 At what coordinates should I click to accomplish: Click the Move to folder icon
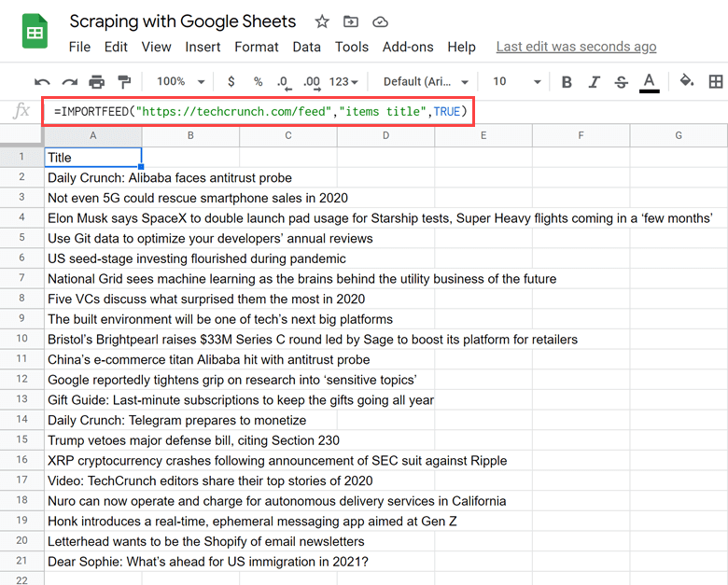coord(351,21)
